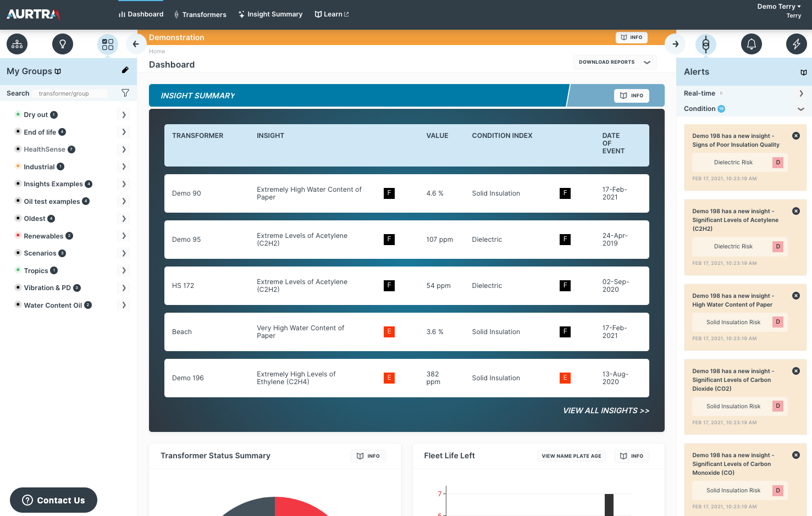Viewport: 812px width, 516px height.
Task: Click the Demo 196 transformer name
Action: 188,378
